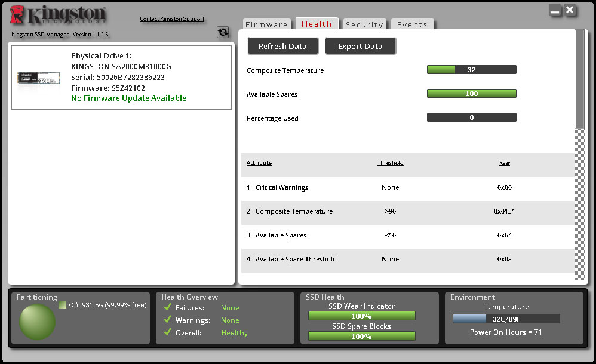This screenshot has height=364, width=596.
Task: Close the Kingston SSD Manager window
Action: point(570,10)
